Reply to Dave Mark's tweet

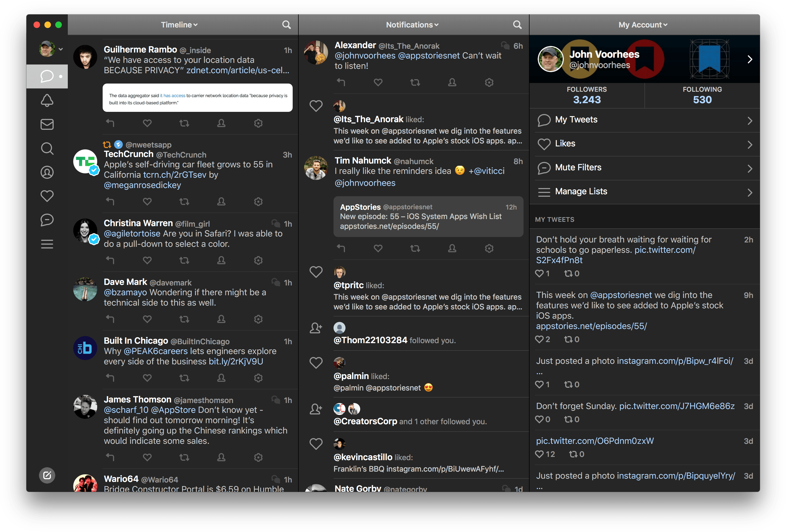click(x=110, y=319)
